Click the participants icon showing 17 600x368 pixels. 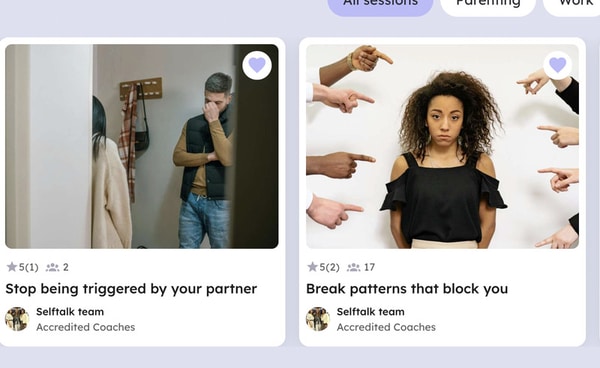pyautogui.click(x=354, y=267)
